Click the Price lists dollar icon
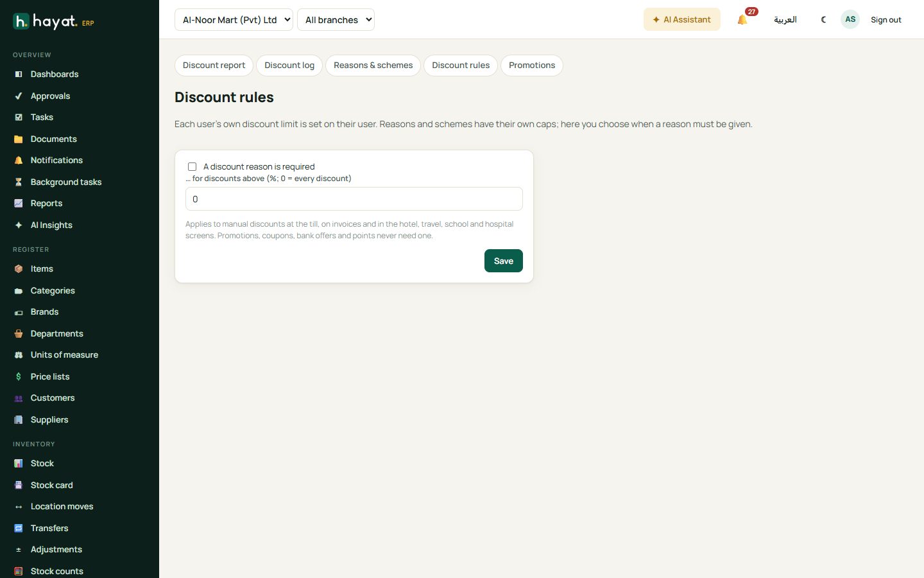Image resolution: width=924 pixels, height=578 pixels. pos(19,377)
